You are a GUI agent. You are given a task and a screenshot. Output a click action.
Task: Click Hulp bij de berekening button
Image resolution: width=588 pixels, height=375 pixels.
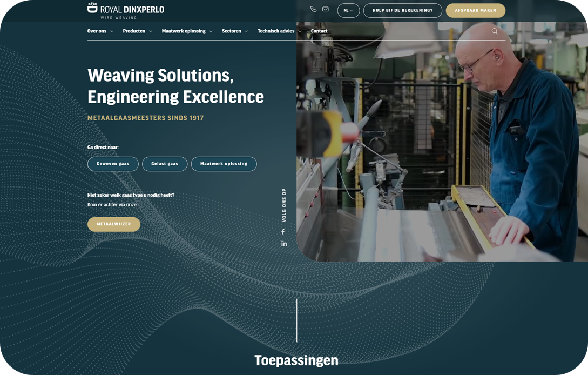403,10
